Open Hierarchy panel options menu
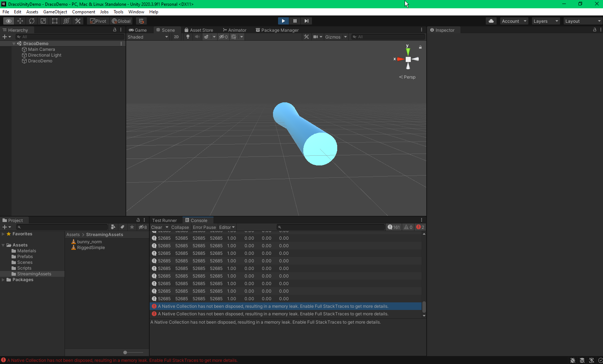The width and height of the screenshot is (603, 364). tap(121, 30)
